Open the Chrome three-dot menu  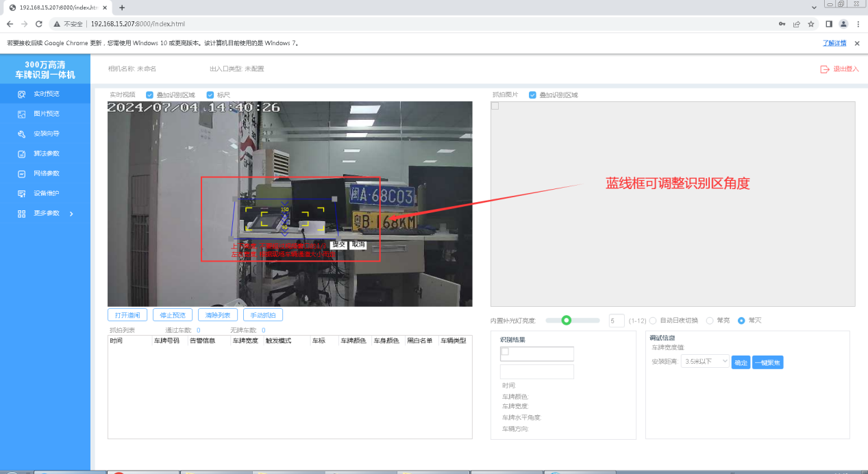click(858, 23)
